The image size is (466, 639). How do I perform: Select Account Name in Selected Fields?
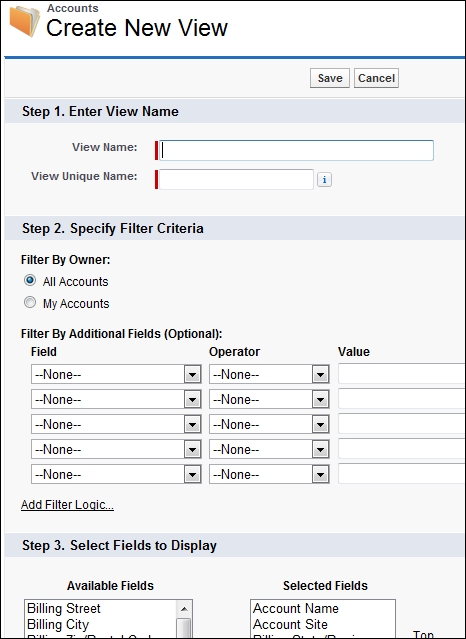click(x=296, y=608)
